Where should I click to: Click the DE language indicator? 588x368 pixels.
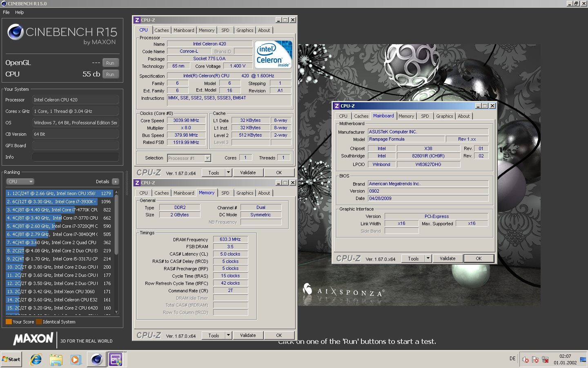click(x=512, y=359)
